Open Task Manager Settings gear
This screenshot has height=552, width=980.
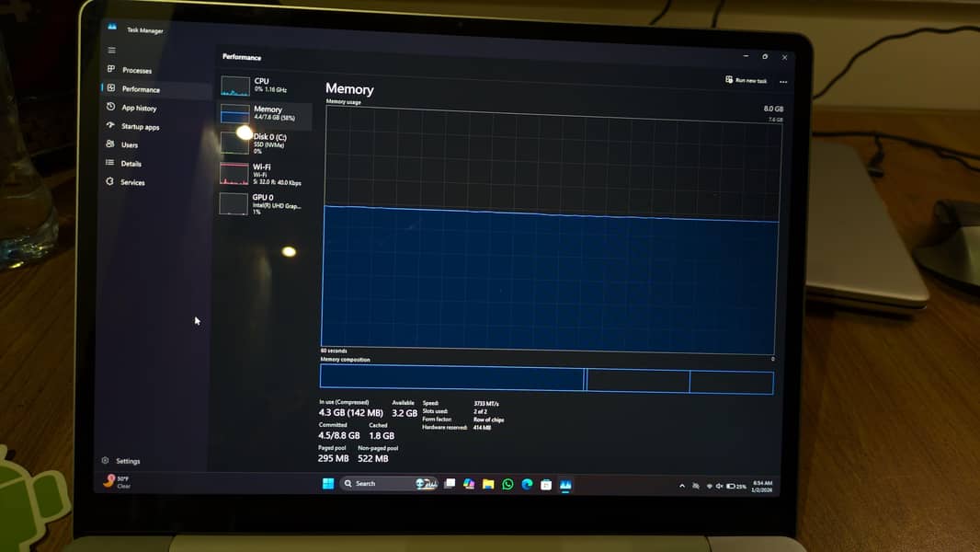106,461
